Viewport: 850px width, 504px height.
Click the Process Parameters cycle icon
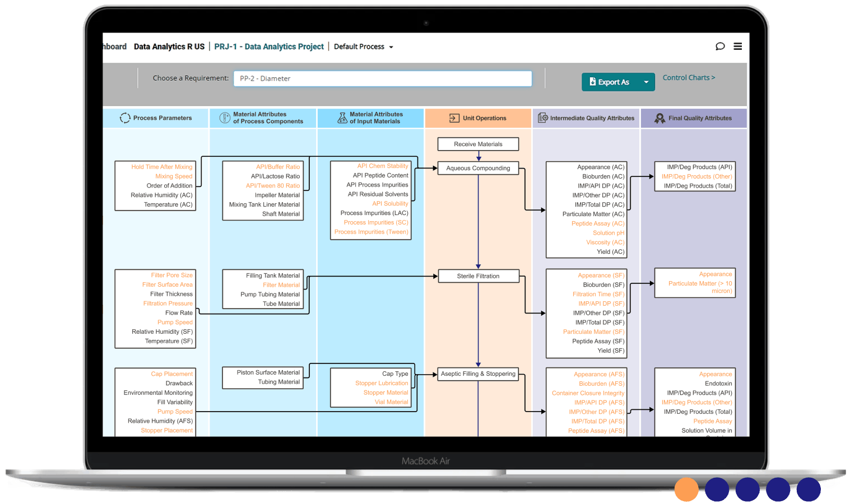point(125,118)
